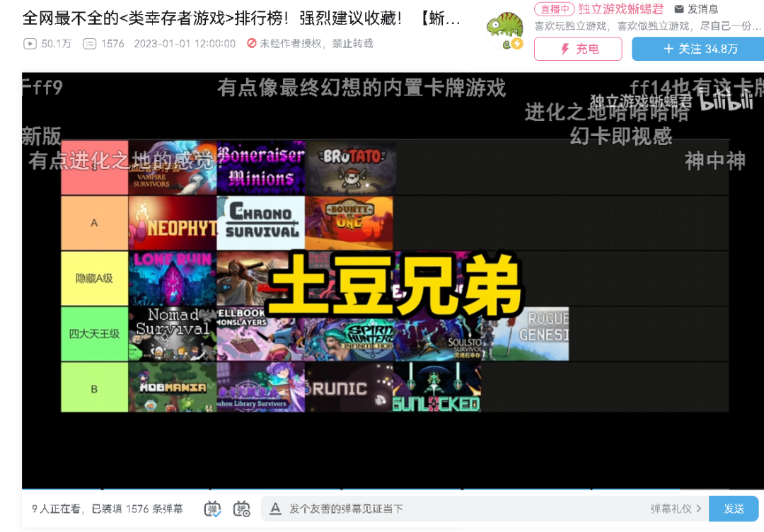Click 发送 to send danmaku

[734, 509]
